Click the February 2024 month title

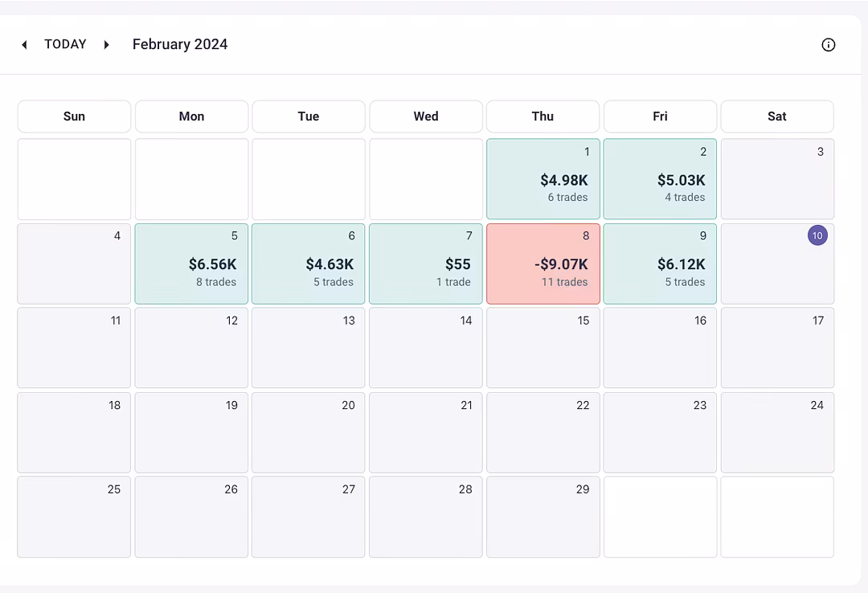(180, 44)
